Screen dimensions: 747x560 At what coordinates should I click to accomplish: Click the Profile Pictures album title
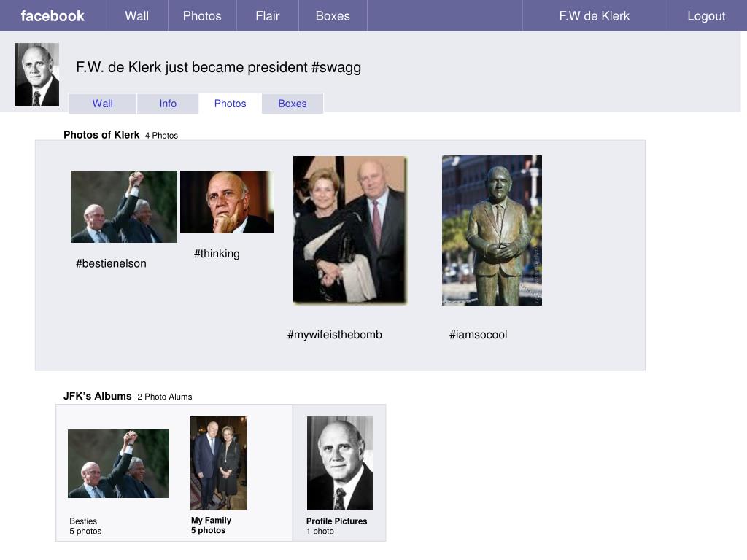click(x=336, y=521)
